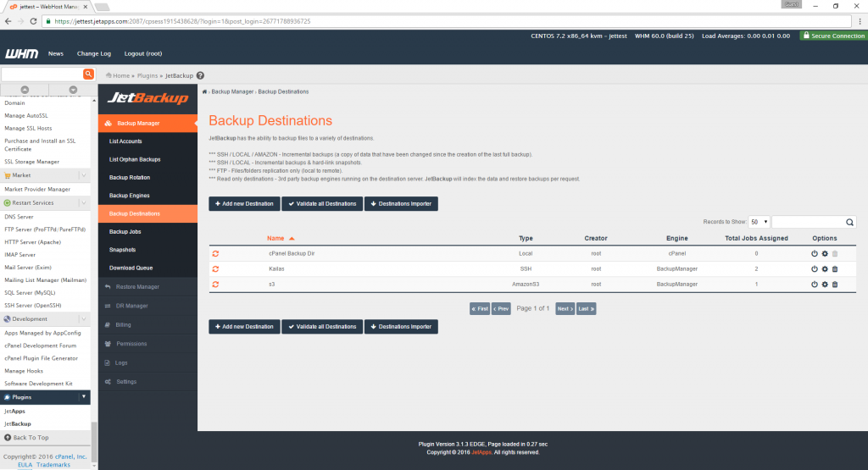868x470 pixels.
Task: Toggle power for s3 destination
Action: tap(815, 285)
